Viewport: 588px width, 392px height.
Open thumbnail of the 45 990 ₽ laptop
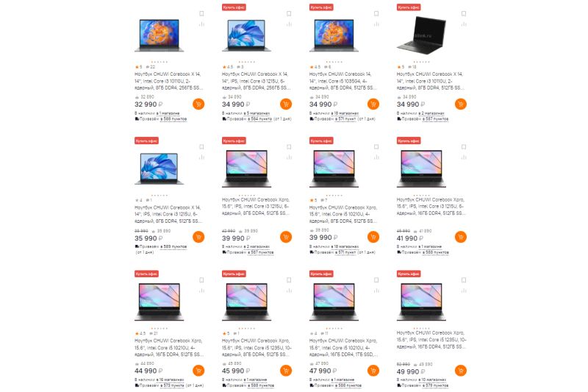[x=246, y=302]
